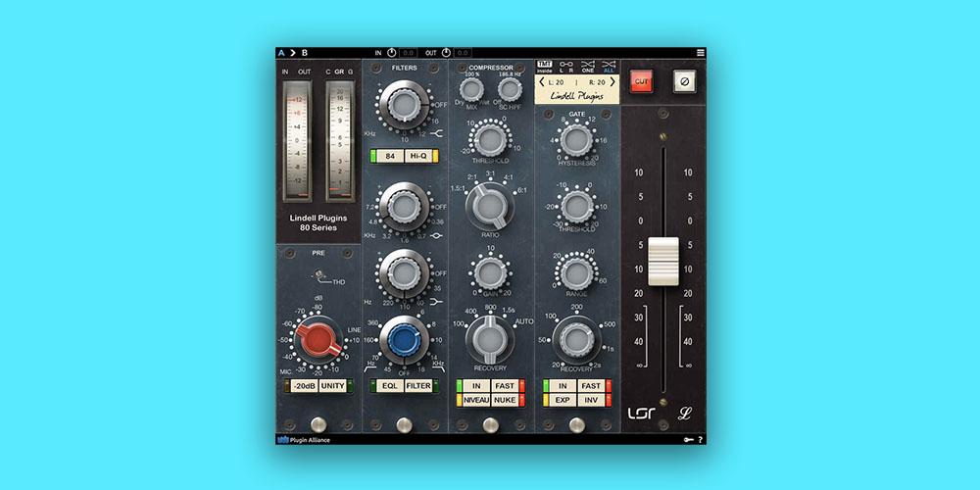Toggle the gate IN button

coord(563,385)
